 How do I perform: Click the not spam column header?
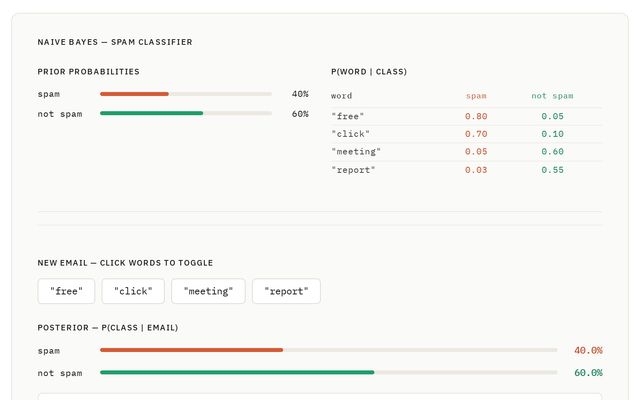coord(552,96)
